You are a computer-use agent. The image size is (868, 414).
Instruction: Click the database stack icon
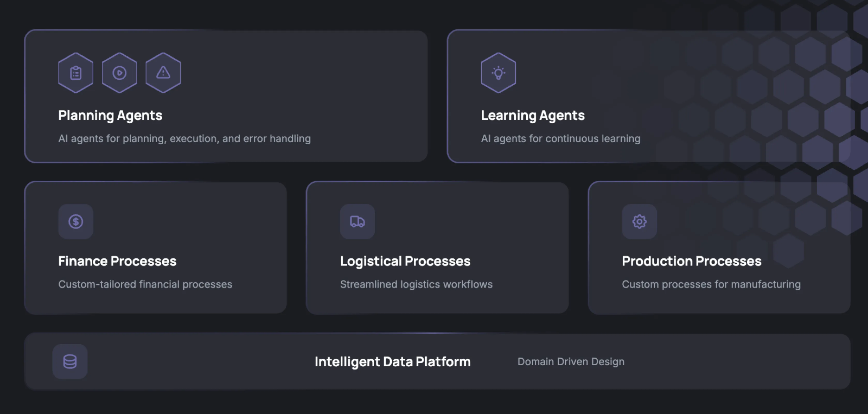point(70,361)
